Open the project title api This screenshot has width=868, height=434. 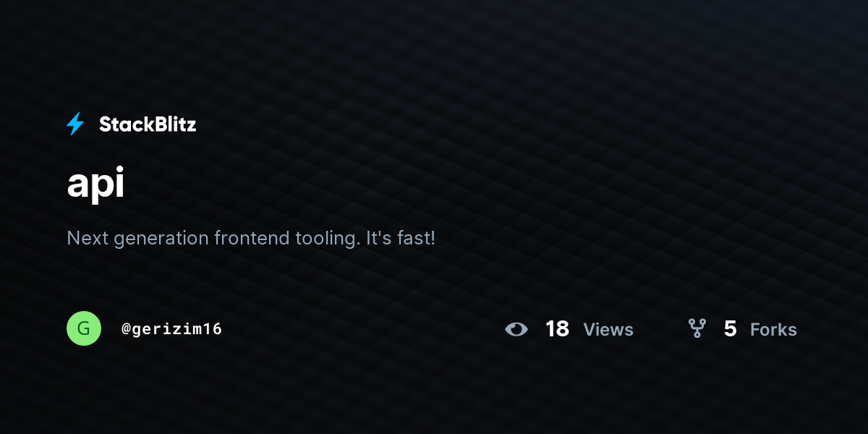coord(95,185)
